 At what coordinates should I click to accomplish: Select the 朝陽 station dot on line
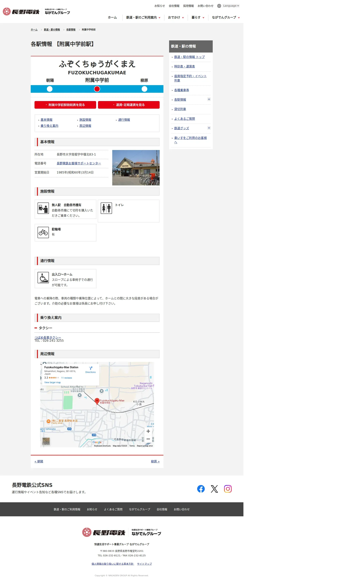tap(50, 89)
